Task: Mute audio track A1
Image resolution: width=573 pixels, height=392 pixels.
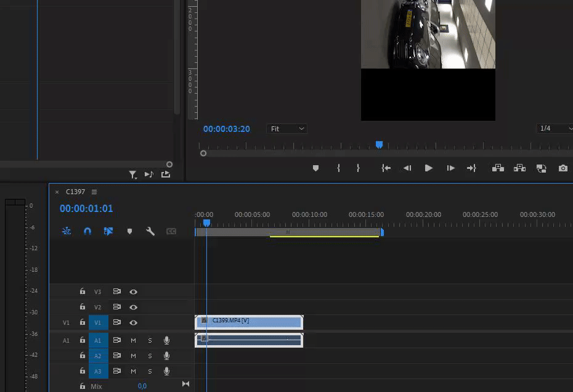Action: (133, 340)
